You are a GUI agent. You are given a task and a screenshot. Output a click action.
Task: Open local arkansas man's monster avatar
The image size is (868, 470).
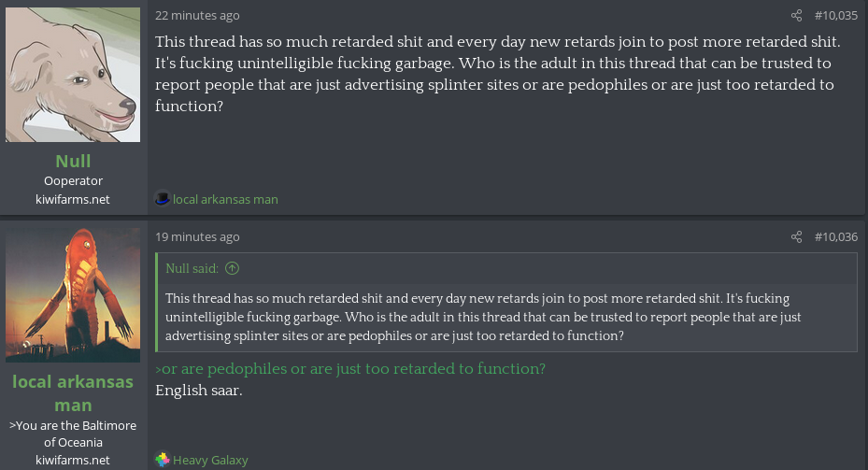point(73,295)
